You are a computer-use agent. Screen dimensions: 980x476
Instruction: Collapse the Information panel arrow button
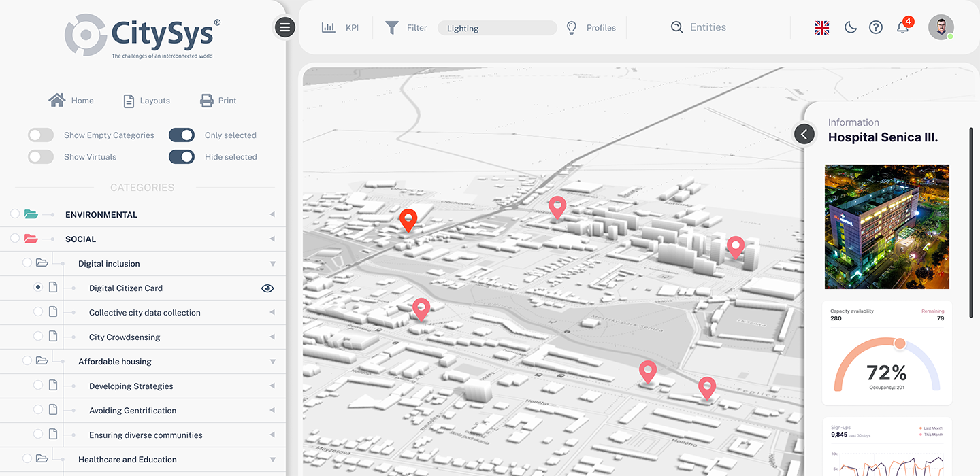click(x=804, y=134)
